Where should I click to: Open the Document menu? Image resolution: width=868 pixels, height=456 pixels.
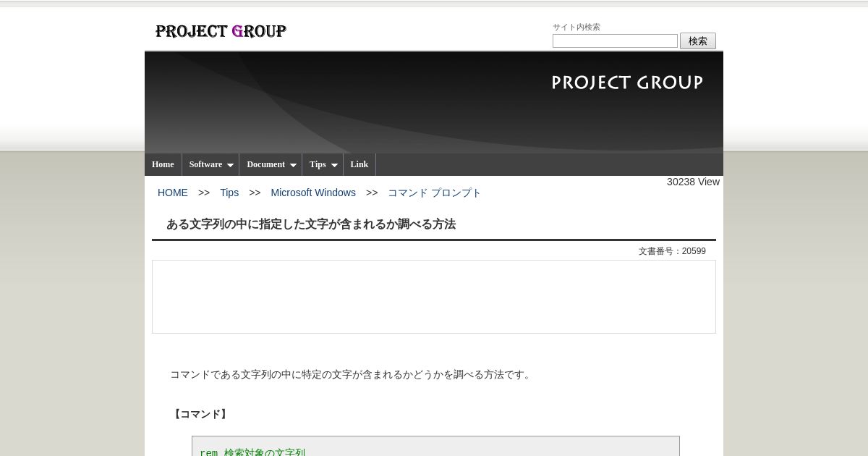pyautogui.click(x=265, y=164)
